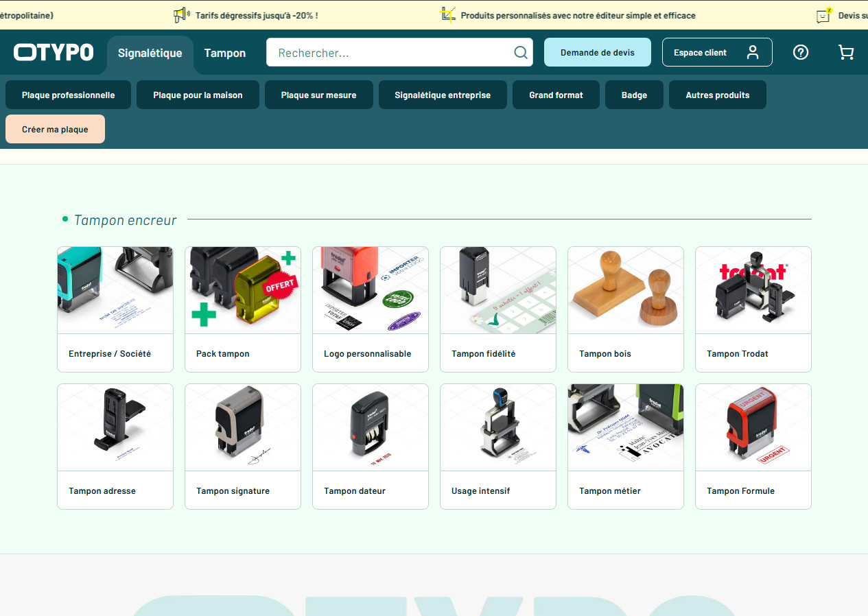Switch to the Tampon tab

(x=225, y=54)
